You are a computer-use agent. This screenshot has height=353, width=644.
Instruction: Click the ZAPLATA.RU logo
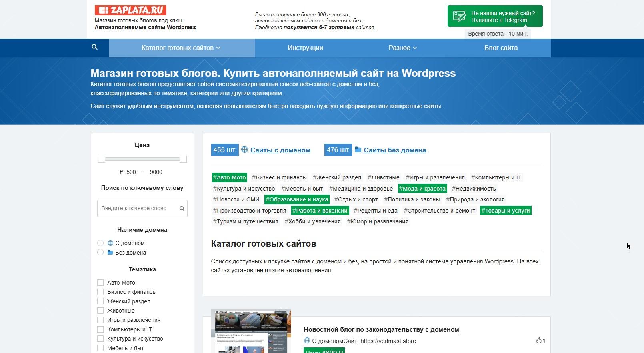[130, 10]
